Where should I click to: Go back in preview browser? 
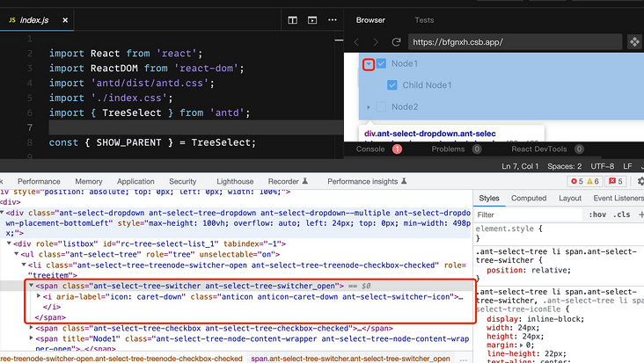356,42
